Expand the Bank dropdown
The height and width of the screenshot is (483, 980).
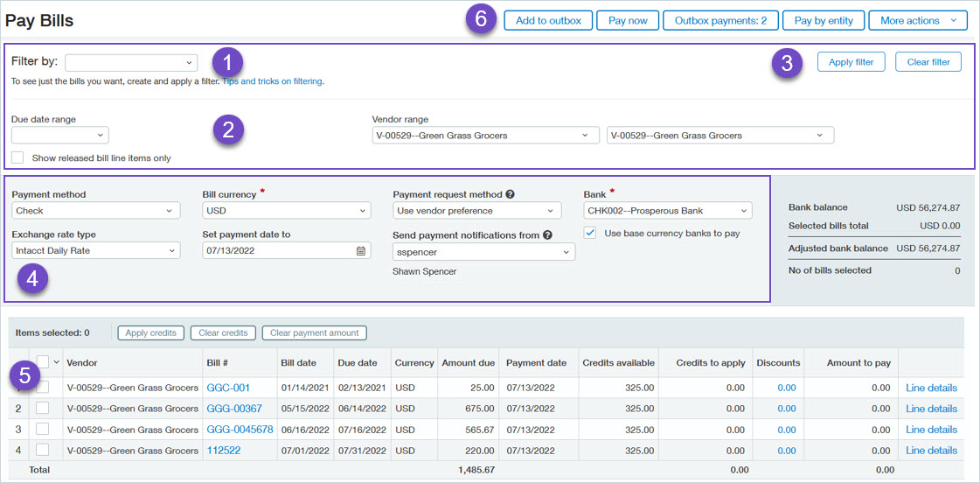(x=667, y=211)
